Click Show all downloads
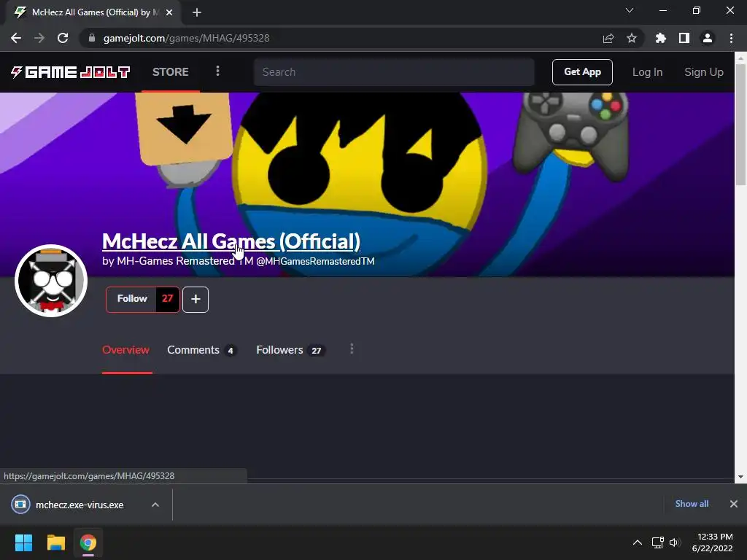The image size is (747, 560). click(x=692, y=504)
